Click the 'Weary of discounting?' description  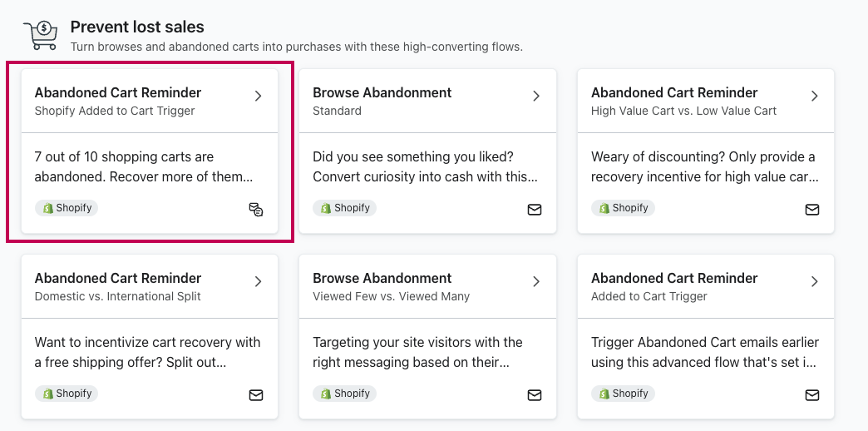click(x=705, y=166)
